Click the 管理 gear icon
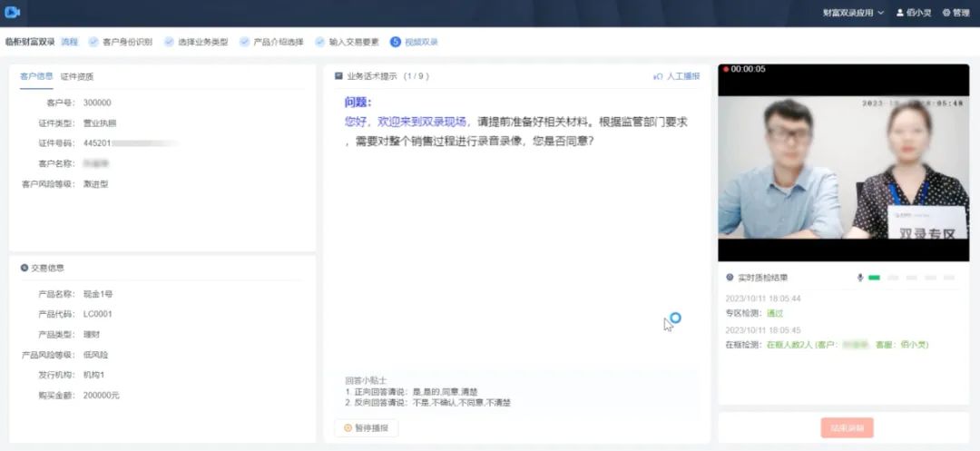980x451 pixels. coord(946,13)
